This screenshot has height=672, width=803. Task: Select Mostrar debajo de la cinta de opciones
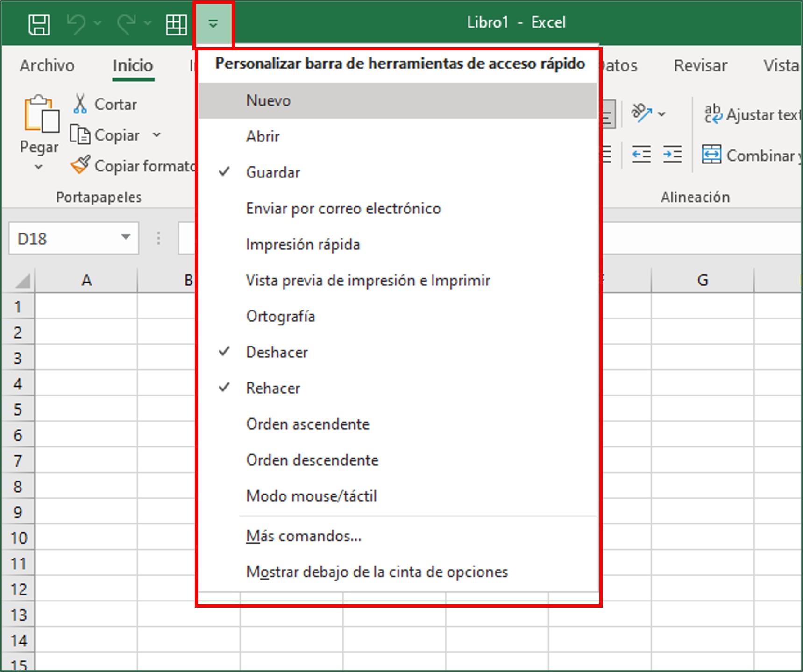(377, 571)
